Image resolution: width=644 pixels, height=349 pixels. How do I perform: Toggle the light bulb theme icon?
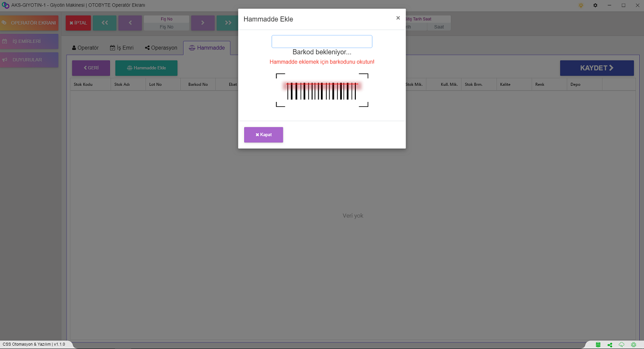tap(581, 5)
